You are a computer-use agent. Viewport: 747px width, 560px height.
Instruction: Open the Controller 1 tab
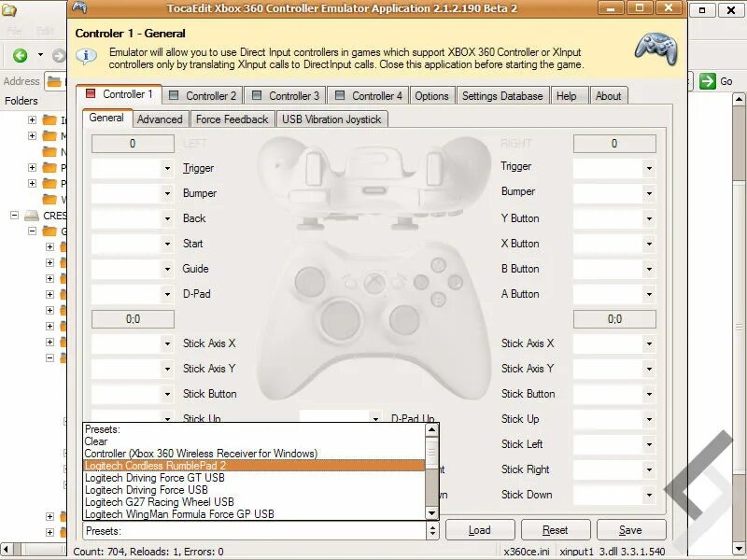[120, 94]
